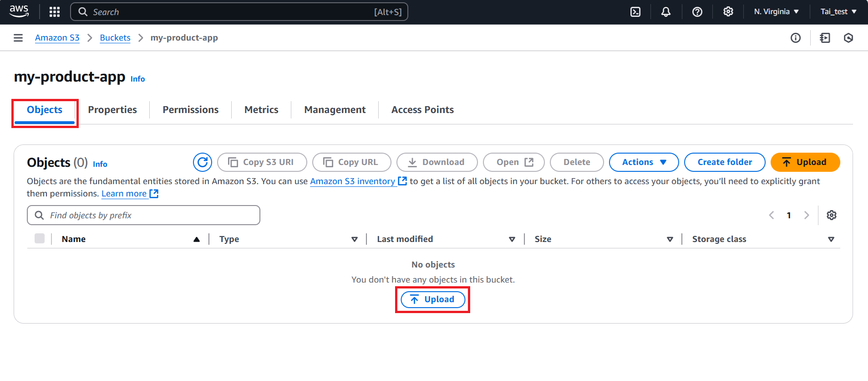Open the info panel circle icon
The width and height of the screenshot is (868, 381).
(x=796, y=38)
